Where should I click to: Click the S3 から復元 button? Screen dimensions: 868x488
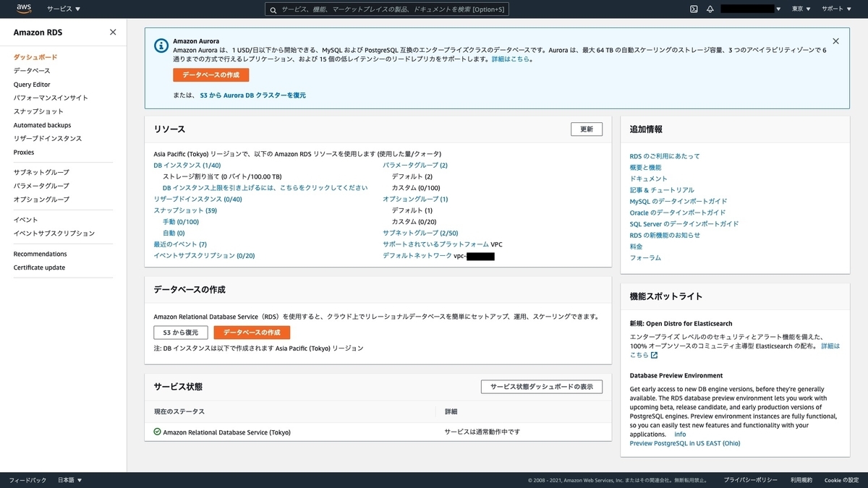tap(180, 333)
